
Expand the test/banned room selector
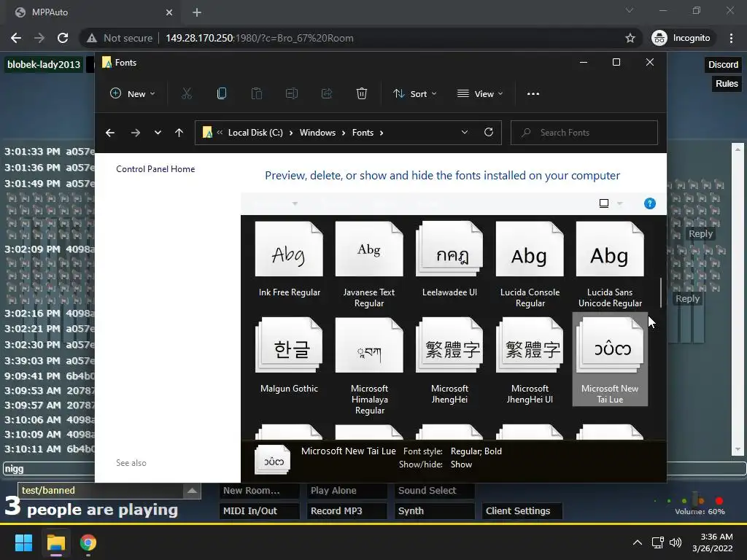tap(192, 491)
